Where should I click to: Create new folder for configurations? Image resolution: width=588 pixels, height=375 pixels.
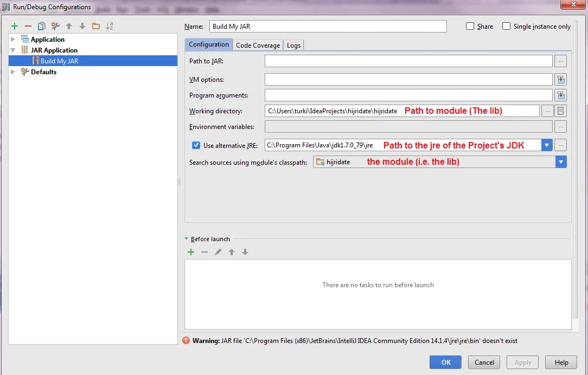(96, 26)
